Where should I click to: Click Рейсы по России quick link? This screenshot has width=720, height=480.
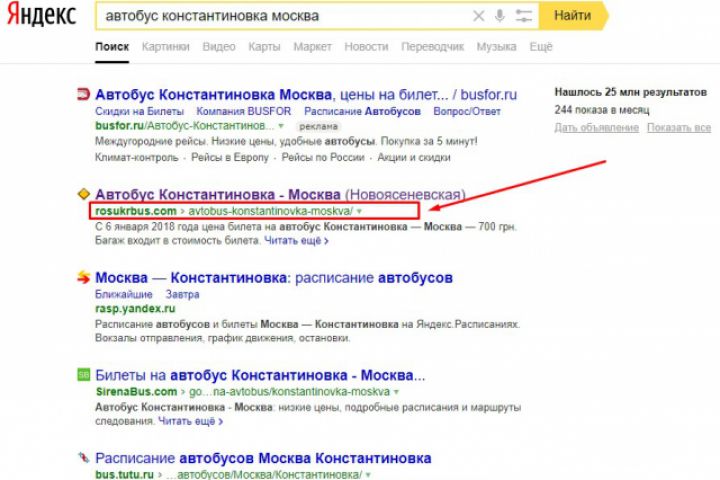323,158
